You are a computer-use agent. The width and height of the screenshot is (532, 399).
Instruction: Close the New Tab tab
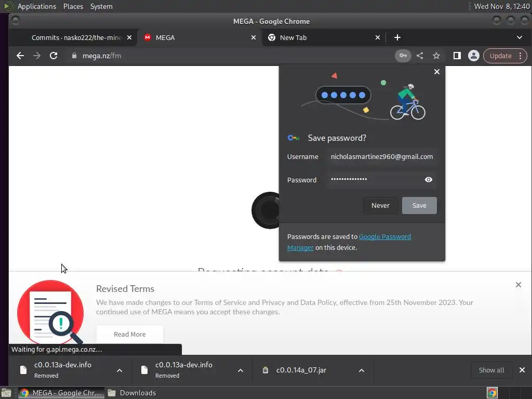[x=378, y=37]
